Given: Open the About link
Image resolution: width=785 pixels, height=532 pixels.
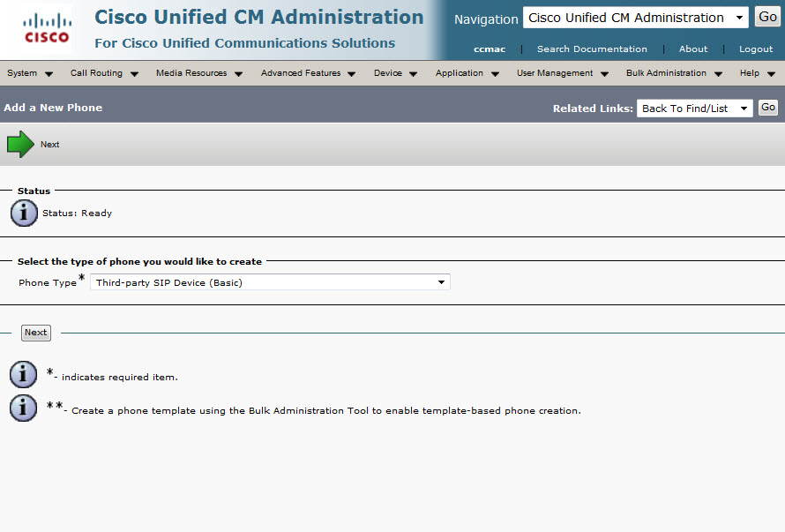Looking at the screenshot, I should click(x=693, y=49).
